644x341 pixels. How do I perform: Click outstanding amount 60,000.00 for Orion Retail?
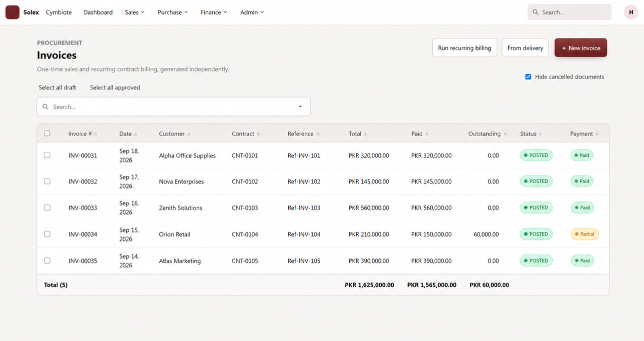click(x=486, y=234)
